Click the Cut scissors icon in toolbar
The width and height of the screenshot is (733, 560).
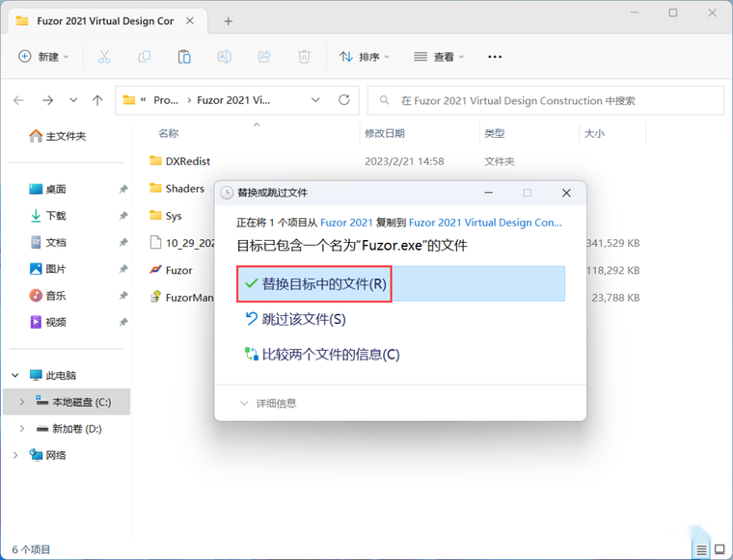click(x=104, y=57)
